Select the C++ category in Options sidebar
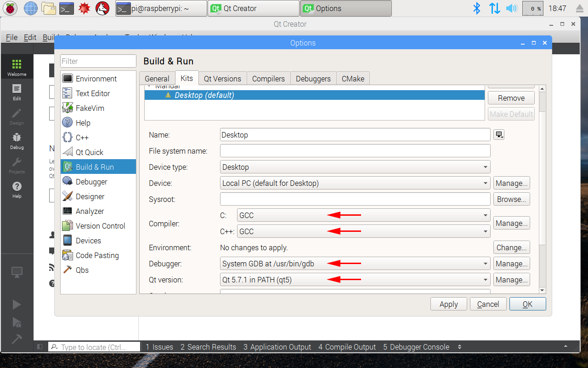Screen dimensions: 588x368 (82, 137)
